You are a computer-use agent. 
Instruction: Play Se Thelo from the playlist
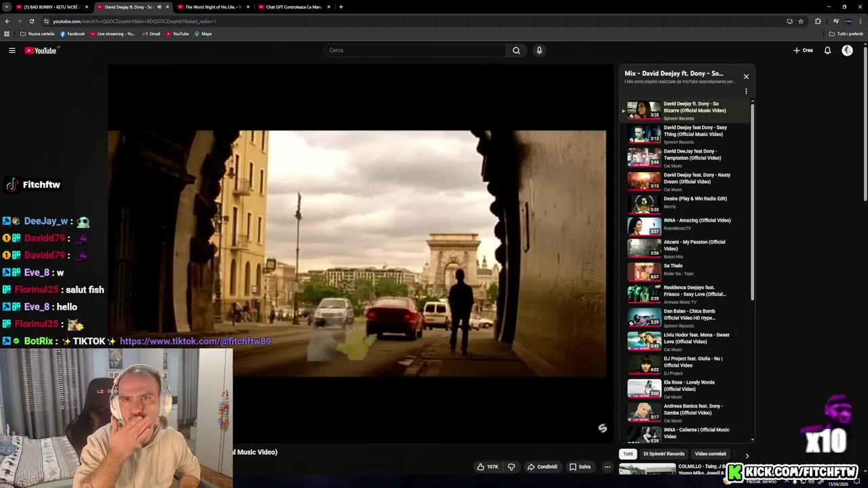[685, 271]
